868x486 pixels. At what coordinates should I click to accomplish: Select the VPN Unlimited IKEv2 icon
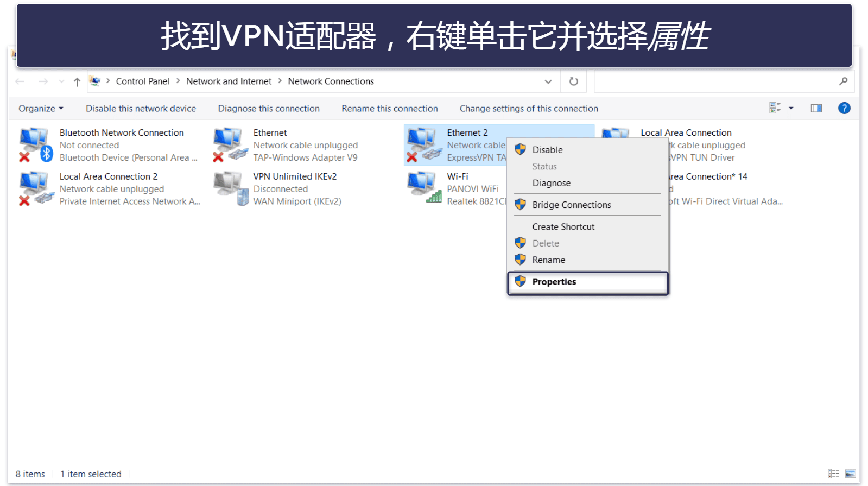coord(231,189)
